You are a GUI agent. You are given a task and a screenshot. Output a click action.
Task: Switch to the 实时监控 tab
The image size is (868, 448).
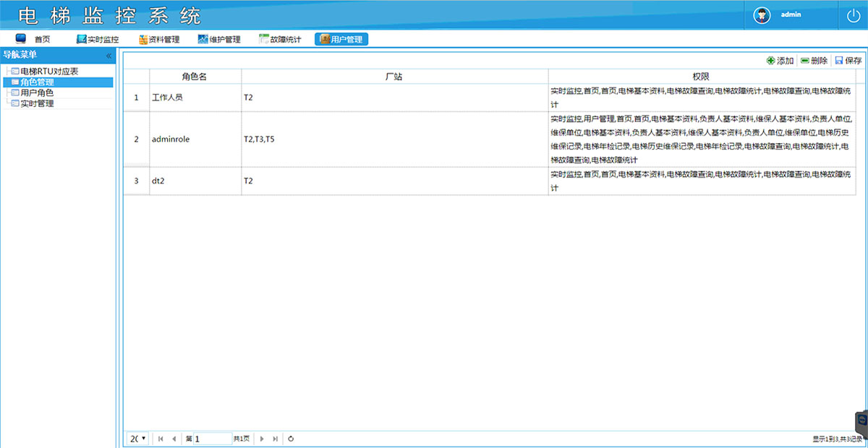pos(98,40)
